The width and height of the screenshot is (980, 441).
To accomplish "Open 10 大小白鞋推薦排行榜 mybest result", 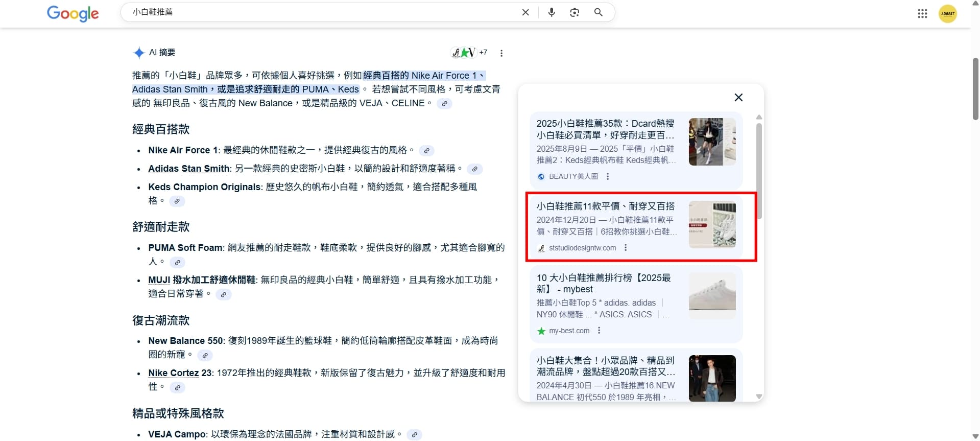I will click(x=603, y=284).
